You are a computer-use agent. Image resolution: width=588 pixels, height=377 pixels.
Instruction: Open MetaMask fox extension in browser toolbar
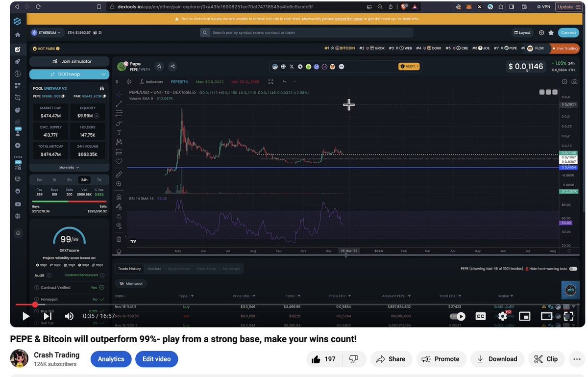point(468,7)
